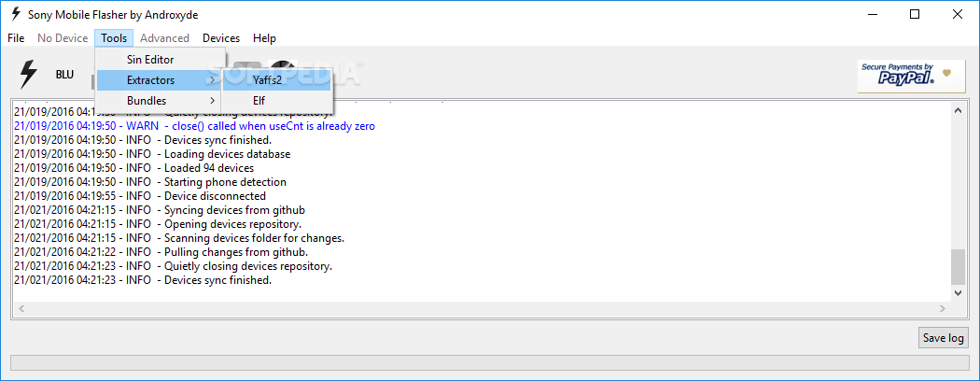
Task: Click the 'Device disconnected' log line
Action: tap(139, 196)
